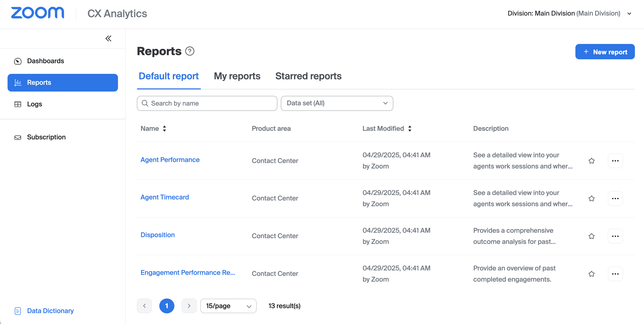Collapse the sidebar with the double-chevron icon
The width and height of the screenshot is (644, 324).
(x=108, y=38)
